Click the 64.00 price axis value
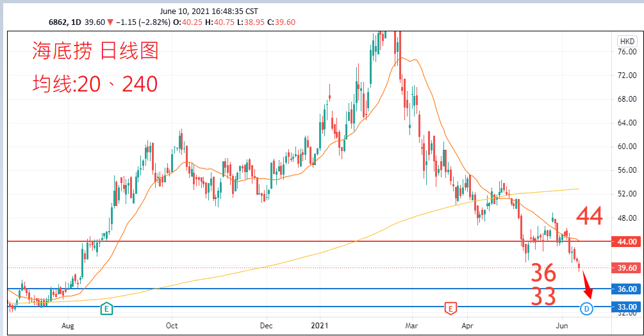This screenshot has width=644, height=336. pos(627,123)
